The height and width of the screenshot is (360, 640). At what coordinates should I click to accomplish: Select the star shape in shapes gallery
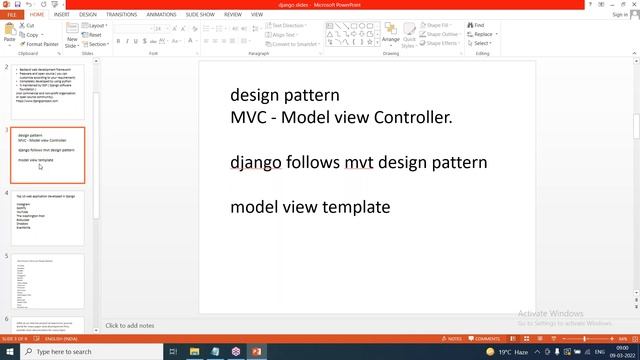[370, 42]
